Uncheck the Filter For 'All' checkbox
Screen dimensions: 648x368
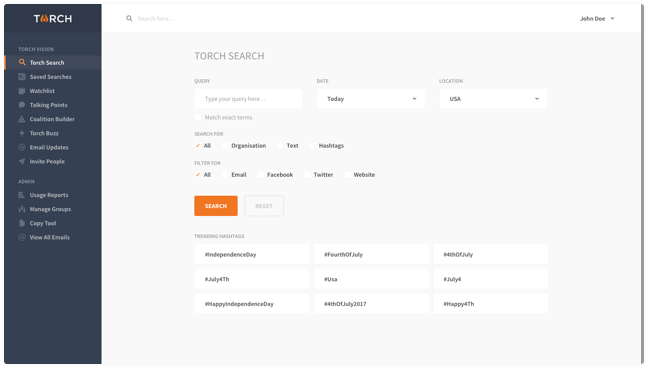[198, 174]
